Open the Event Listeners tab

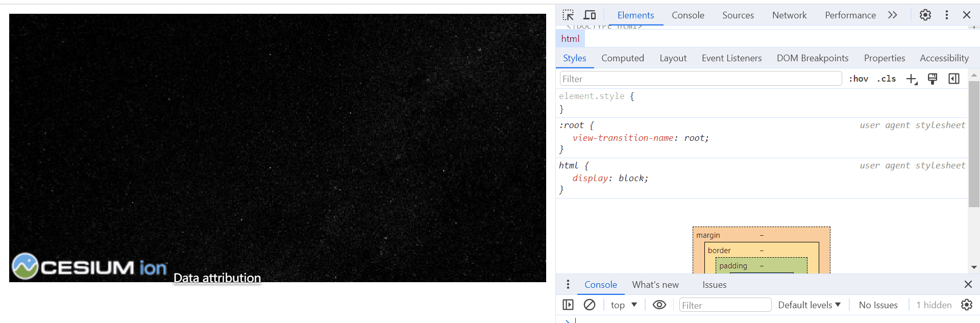pyautogui.click(x=731, y=58)
